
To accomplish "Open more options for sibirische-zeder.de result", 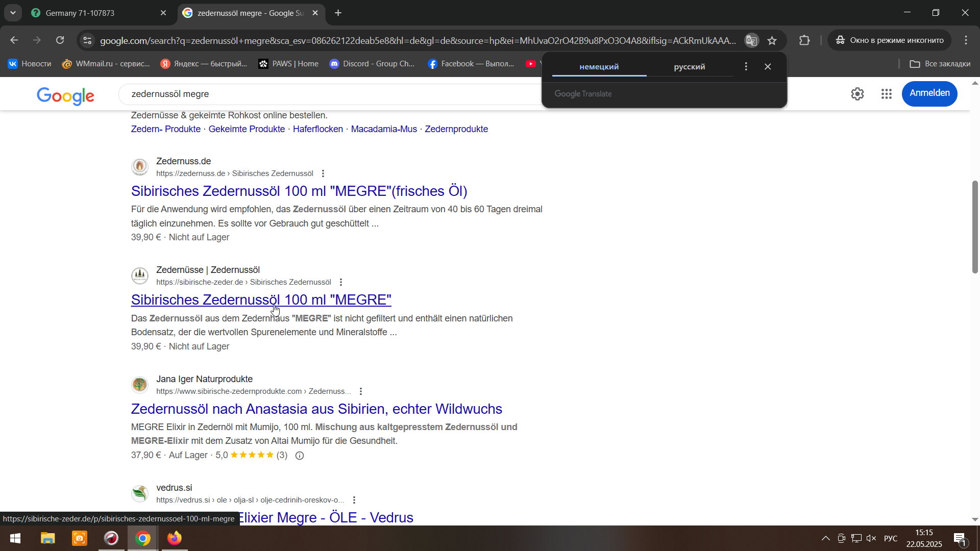I will 341,283.
